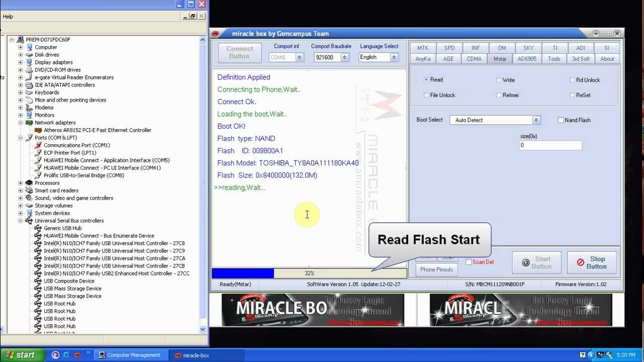Click the Monitors device icon
The width and height of the screenshot is (644, 362).
(29, 115)
